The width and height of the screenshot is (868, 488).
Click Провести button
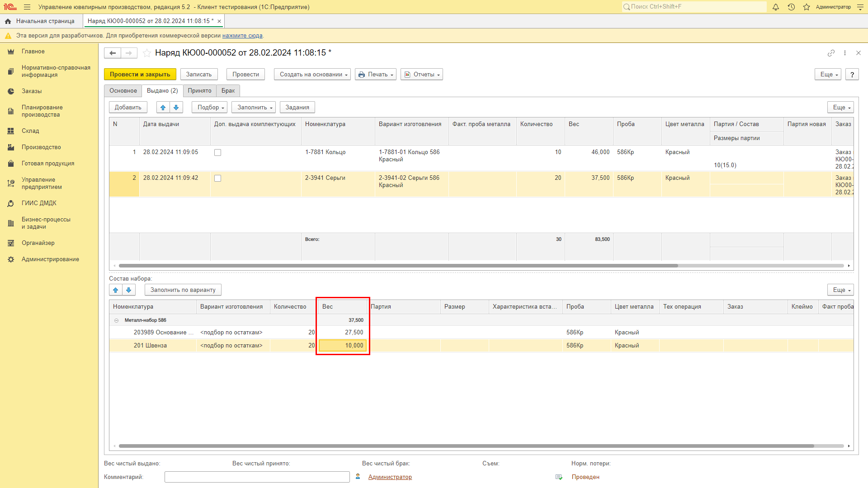pyautogui.click(x=245, y=75)
